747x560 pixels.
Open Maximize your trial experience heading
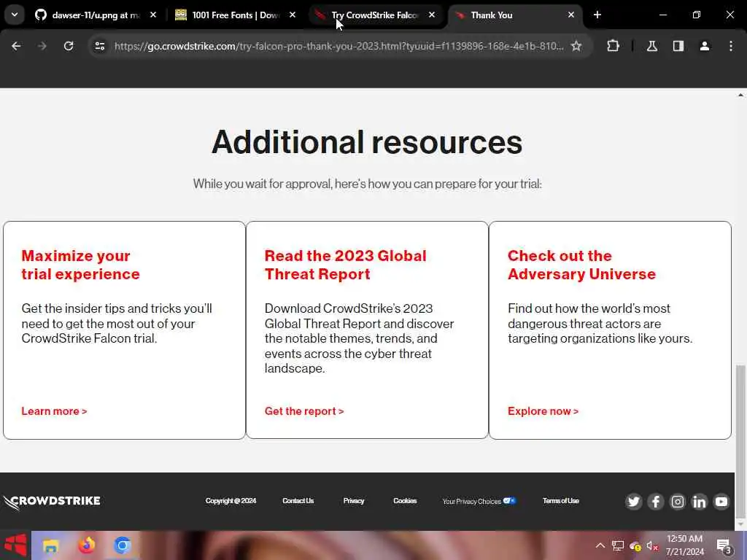tap(80, 265)
